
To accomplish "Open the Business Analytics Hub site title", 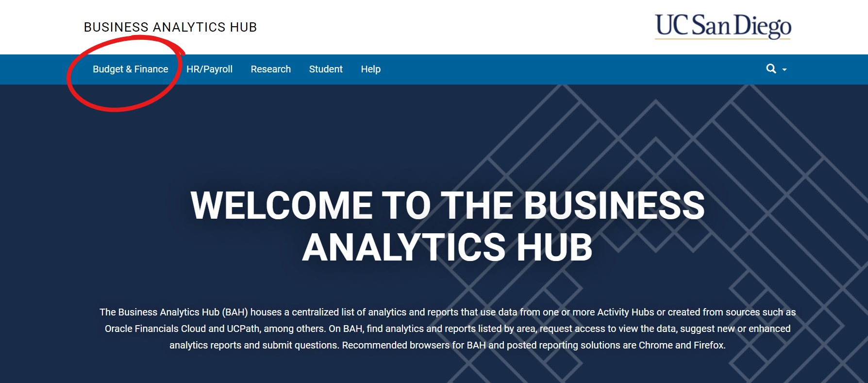I will (x=170, y=27).
